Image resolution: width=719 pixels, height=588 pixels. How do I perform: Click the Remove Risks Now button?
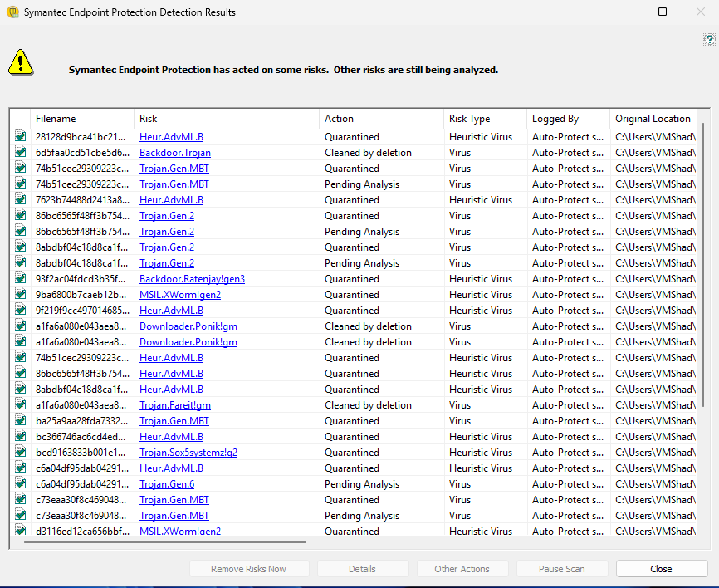click(x=249, y=569)
